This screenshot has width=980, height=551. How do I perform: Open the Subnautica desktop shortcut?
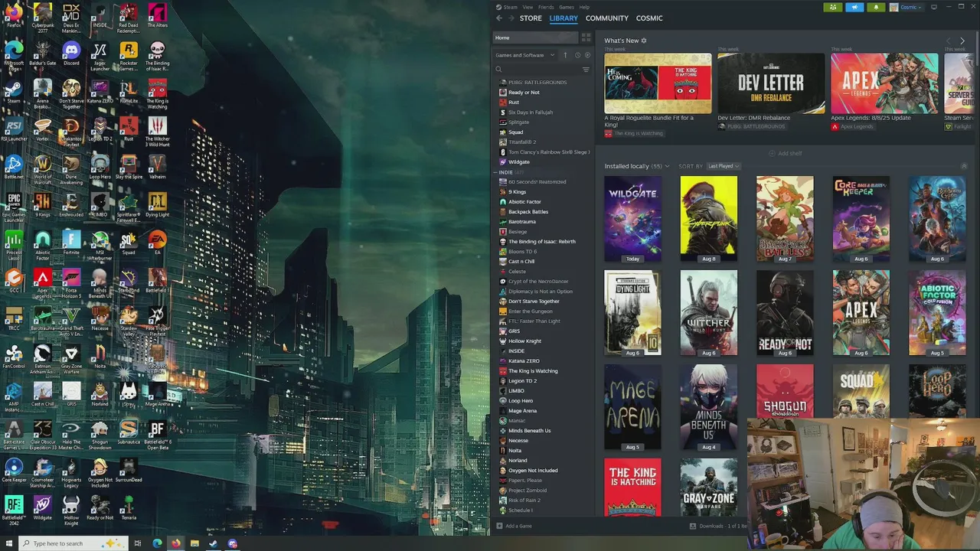129,432
